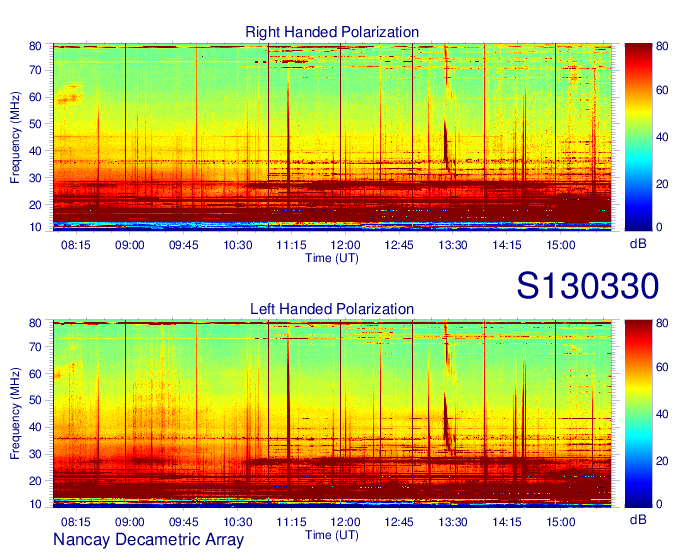
Task: Click the 40 value on Right Handed dB scale
Action: click(662, 137)
